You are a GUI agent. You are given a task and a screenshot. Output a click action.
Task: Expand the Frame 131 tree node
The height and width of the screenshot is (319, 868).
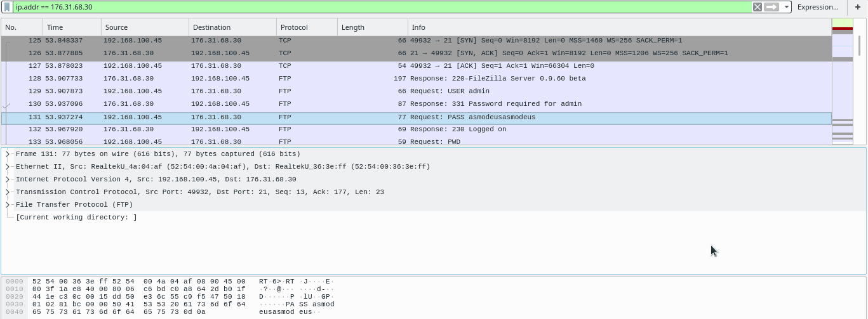click(x=8, y=154)
